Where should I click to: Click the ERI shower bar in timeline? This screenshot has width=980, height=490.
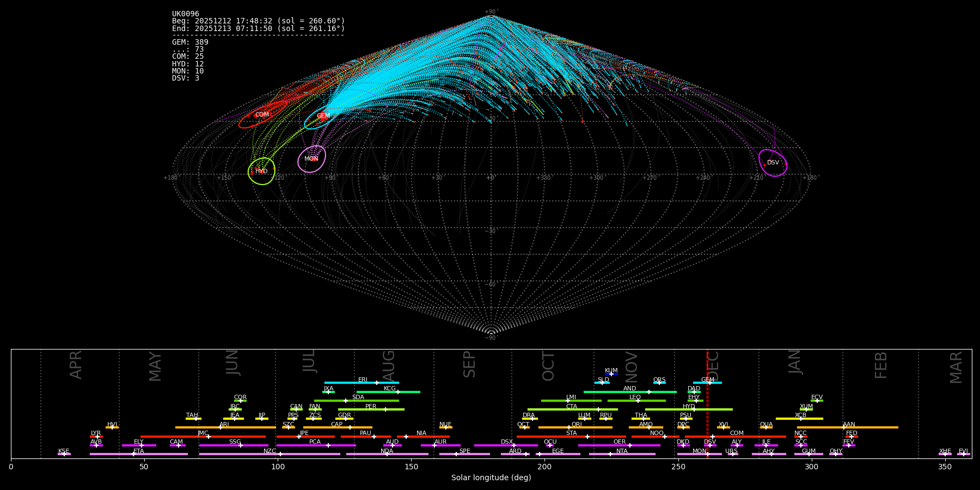362,383
